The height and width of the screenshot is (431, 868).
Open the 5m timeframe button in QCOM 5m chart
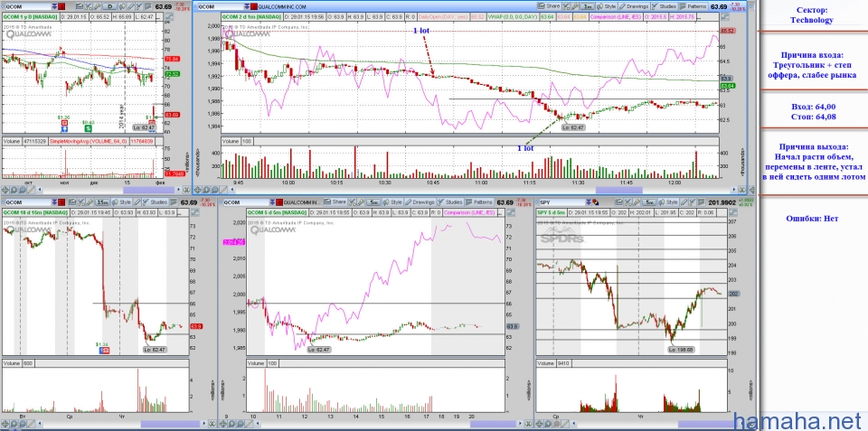coord(373,201)
